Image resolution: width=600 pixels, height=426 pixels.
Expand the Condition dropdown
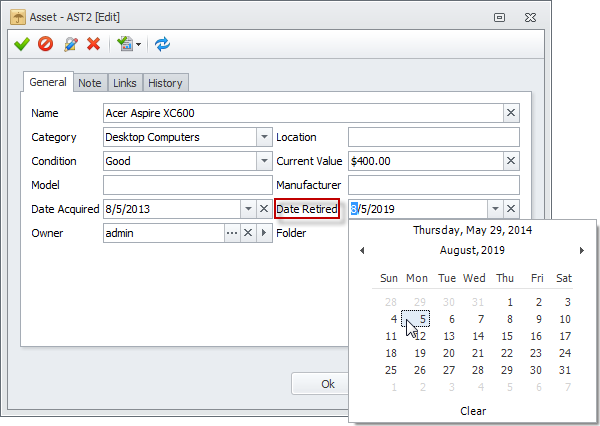point(264,161)
